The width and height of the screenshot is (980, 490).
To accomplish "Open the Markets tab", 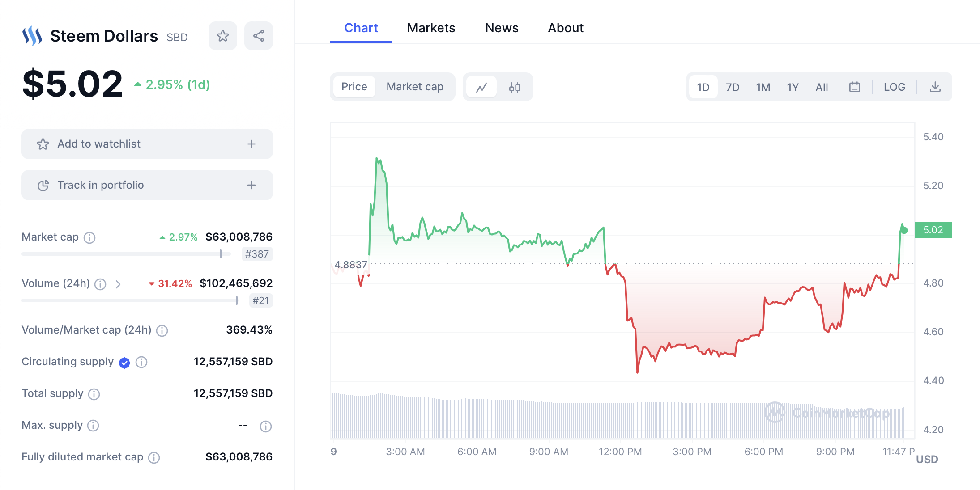I will (x=431, y=28).
